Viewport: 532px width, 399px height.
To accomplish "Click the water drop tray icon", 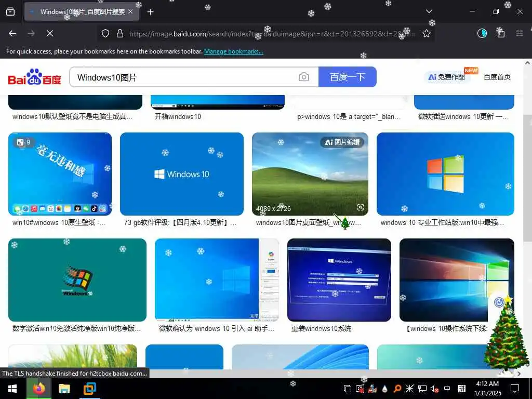I will tap(385, 389).
